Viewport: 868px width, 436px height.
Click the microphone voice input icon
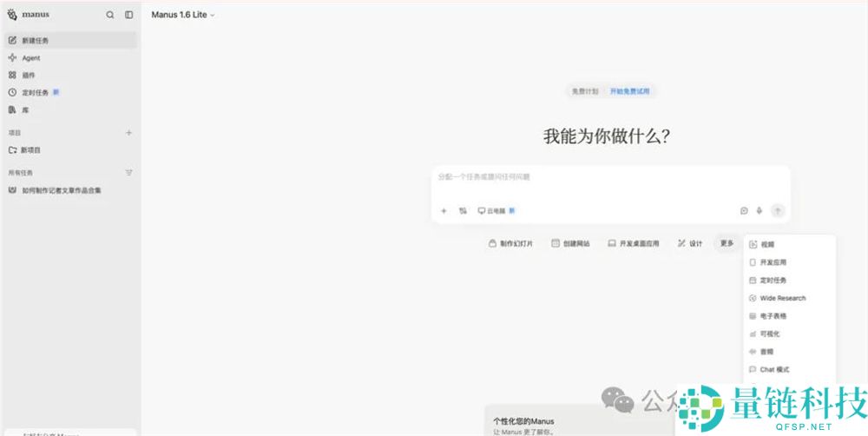pos(759,211)
